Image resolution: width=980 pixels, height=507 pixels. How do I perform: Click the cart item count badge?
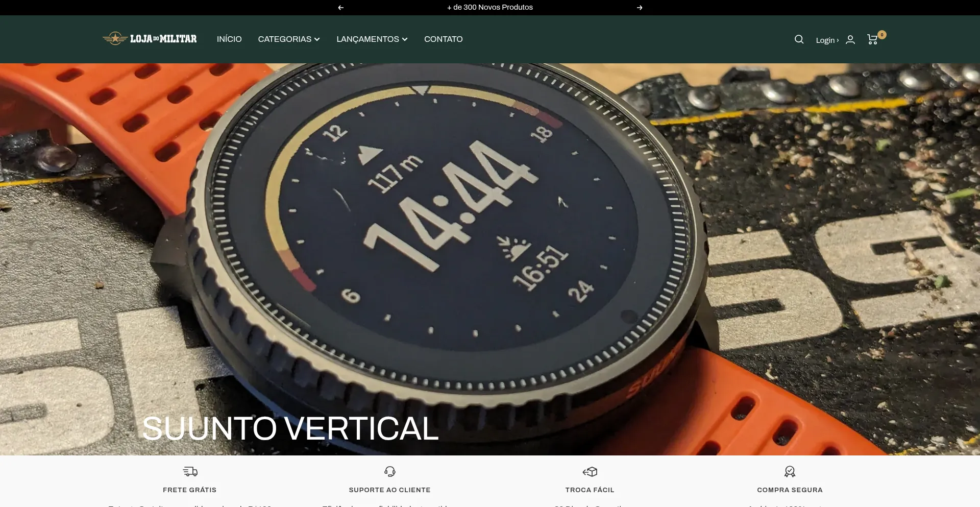click(x=882, y=35)
